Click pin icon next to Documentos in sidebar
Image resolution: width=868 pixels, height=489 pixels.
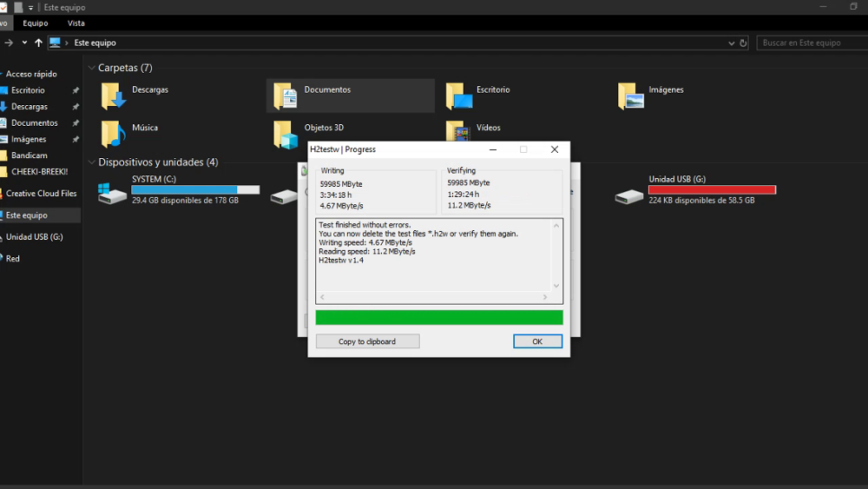click(x=76, y=123)
